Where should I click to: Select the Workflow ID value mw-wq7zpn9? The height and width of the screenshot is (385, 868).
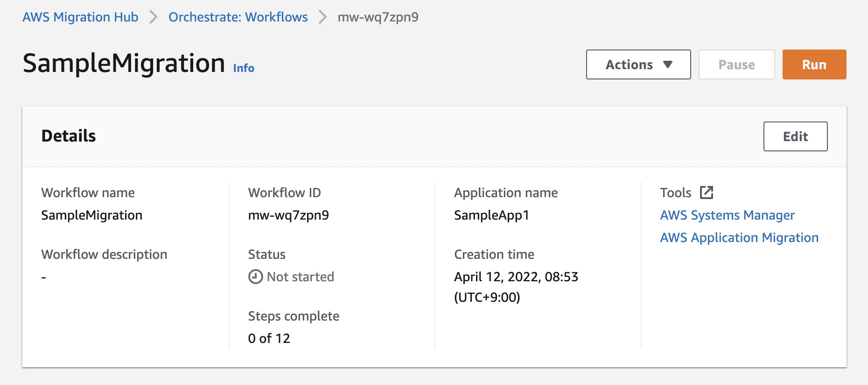288,215
